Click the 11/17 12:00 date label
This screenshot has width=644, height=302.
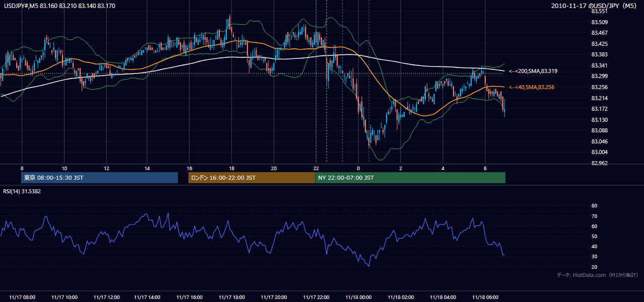106,297
